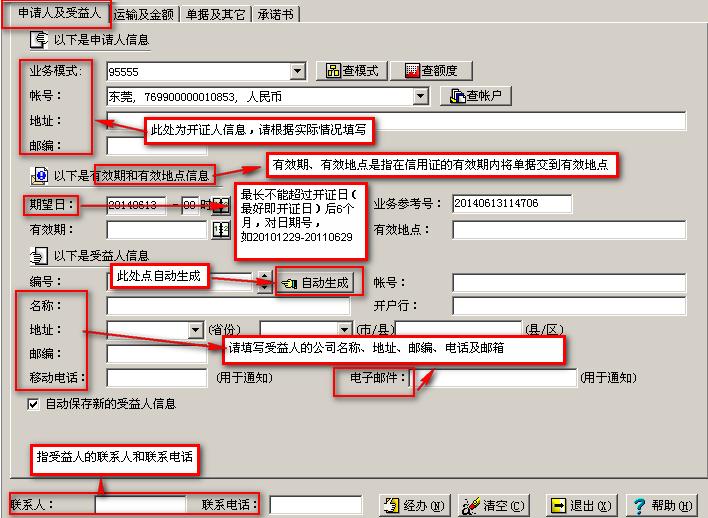Click the 查帐户 account lookup button
This screenshot has width=708, height=518.
[x=476, y=96]
